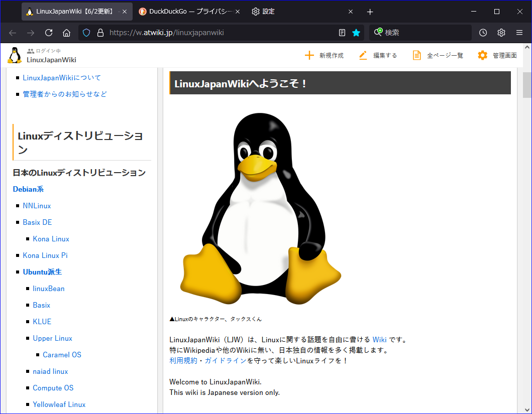Viewport: 532px width, 414px height.
Task: Open LinuxJapanWikiについて link
Action: coord(62,78)
